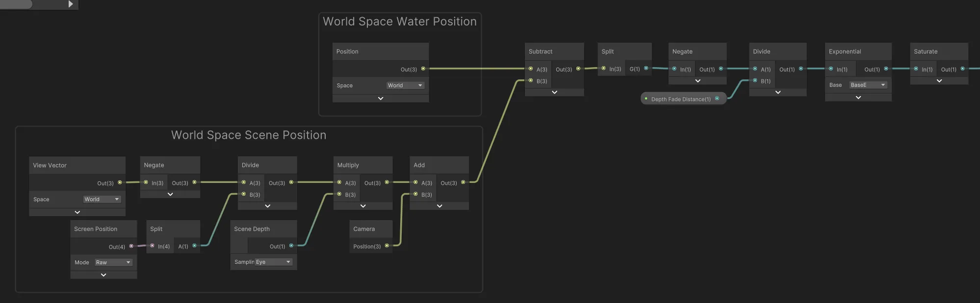This screenshot has width=980, height=303.
Task: Select the World Space Scene Position group title
Action: click(249, 135)
